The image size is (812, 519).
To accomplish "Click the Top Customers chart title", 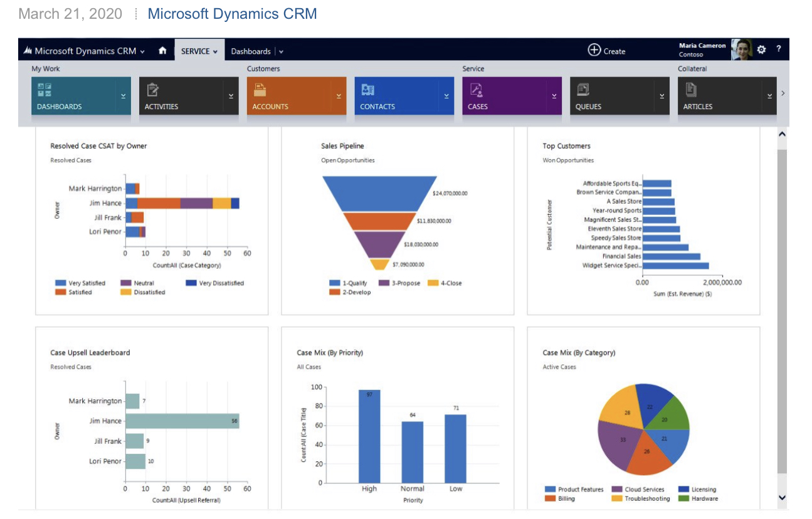I will pos(566,146).
